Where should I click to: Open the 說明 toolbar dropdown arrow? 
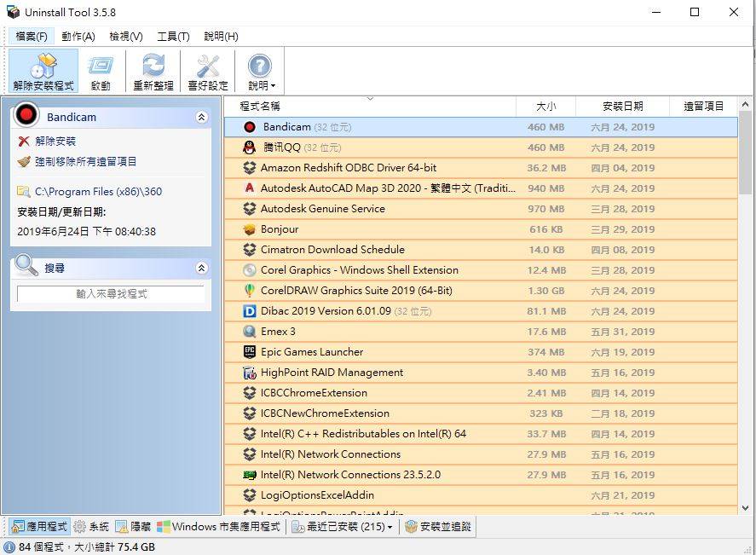tap(274, 86)
